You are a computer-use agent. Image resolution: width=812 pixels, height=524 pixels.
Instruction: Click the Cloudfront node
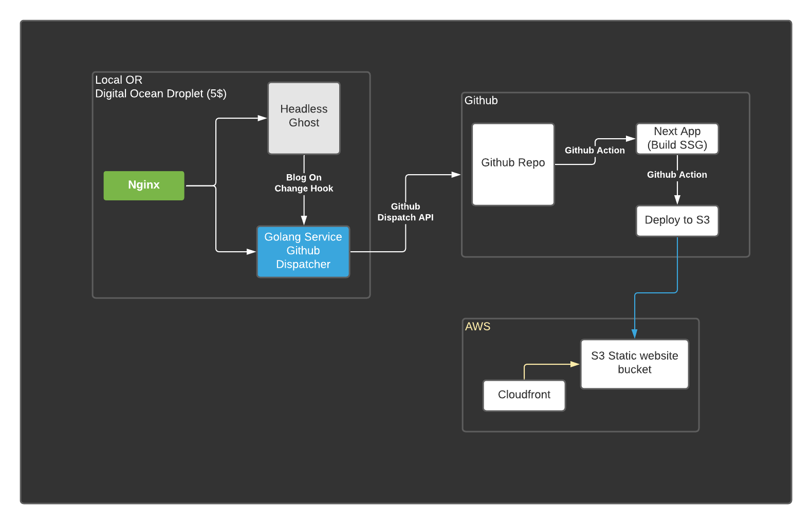coord(524,395)
